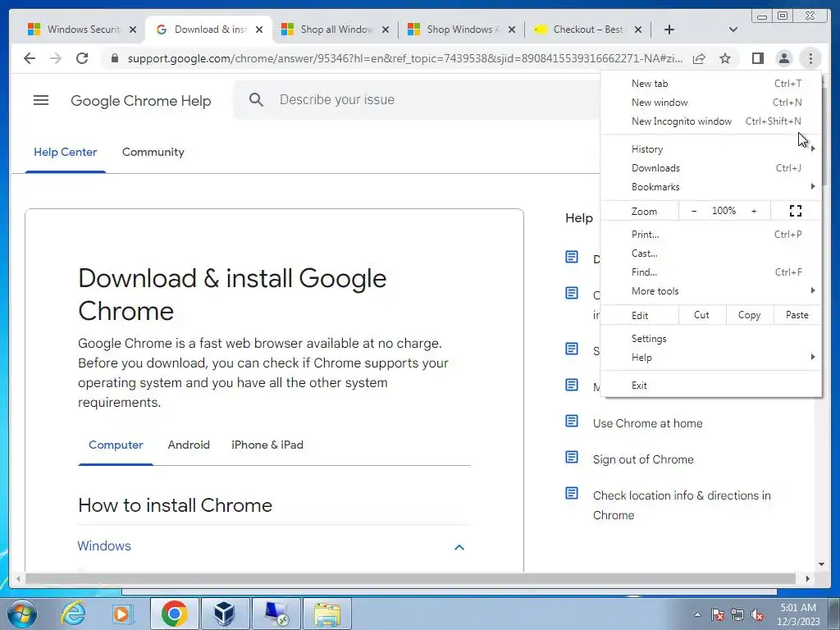The height and width of the screenshot is (630, 840).
Task: Show hidden tray icons arrow
Action: tap(697, 615)
